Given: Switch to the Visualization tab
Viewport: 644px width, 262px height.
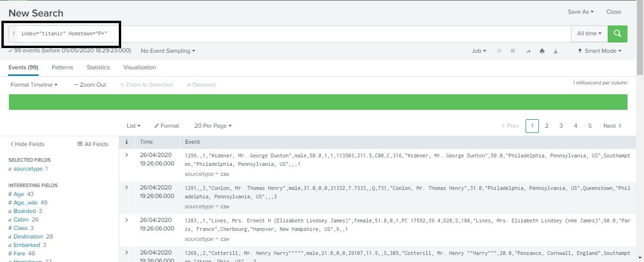Looking at the screenshot, I should pos(140,67).
